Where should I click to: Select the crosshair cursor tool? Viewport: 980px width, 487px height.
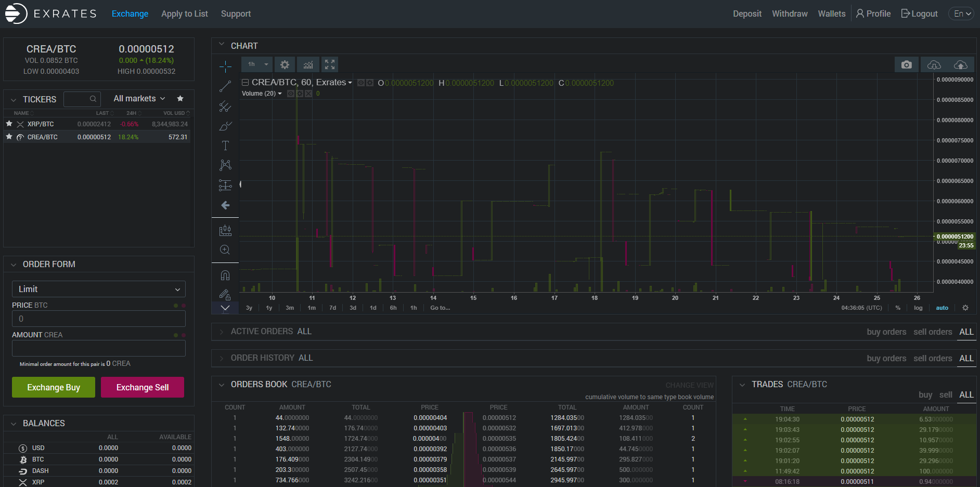coord(225,67)
